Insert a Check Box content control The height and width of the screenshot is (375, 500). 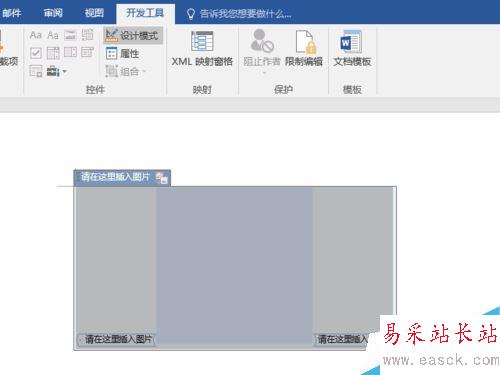tap(36, 53)
